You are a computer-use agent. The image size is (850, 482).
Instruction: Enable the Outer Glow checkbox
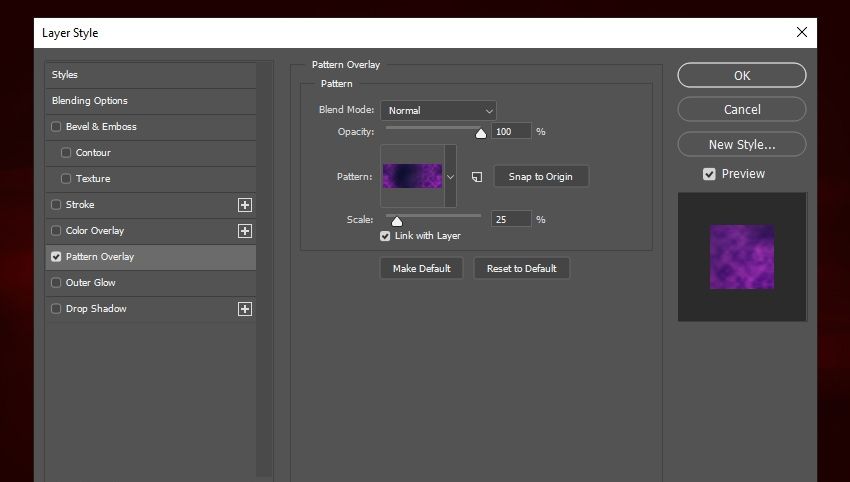pos(56,282)
